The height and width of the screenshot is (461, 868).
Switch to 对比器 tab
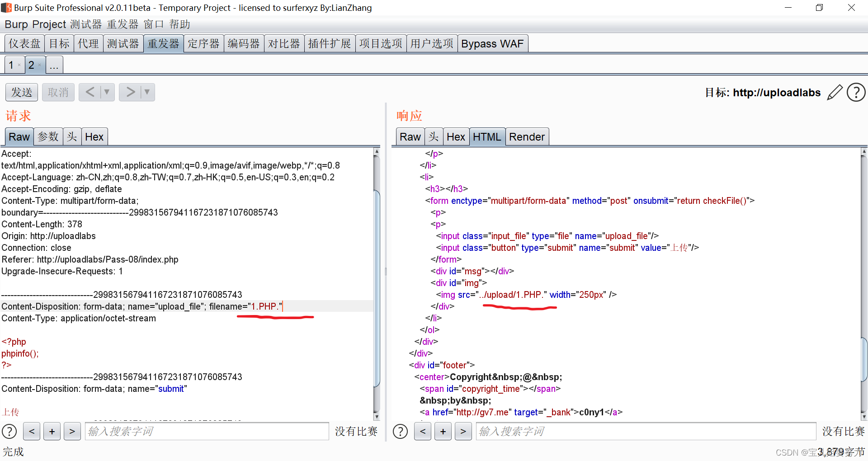point(284,44)
